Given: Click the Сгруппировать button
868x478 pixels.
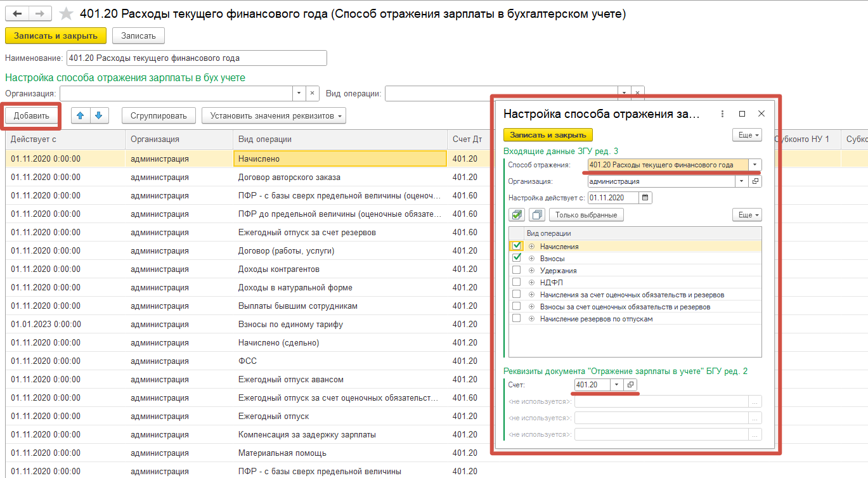Looking at the screenshot, I should coord(159,116).
